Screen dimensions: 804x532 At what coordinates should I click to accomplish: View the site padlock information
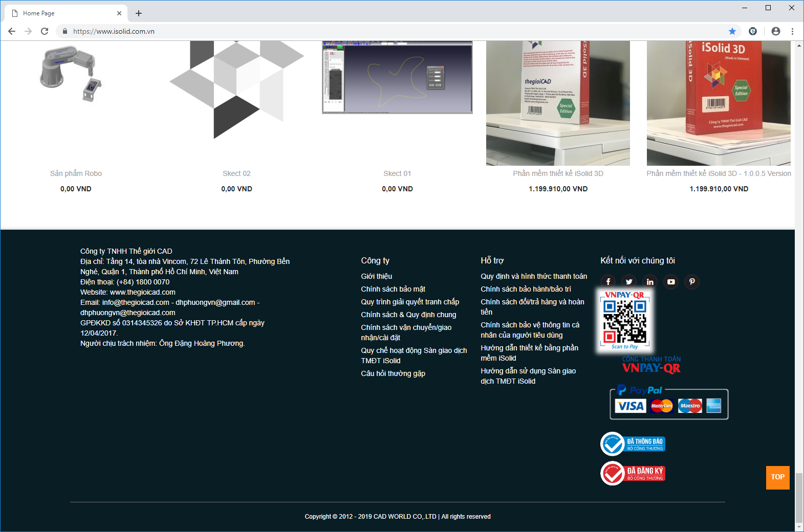64,31
